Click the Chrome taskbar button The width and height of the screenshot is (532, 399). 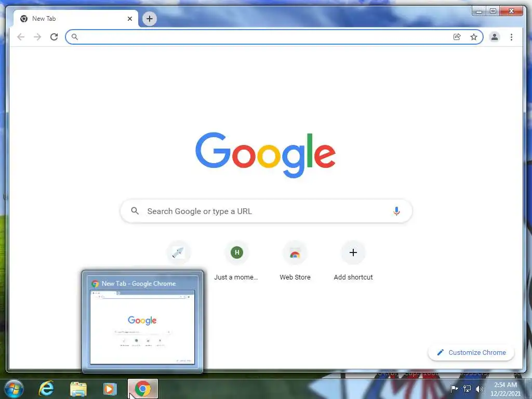pyautogui.click(x=143, y=389)
